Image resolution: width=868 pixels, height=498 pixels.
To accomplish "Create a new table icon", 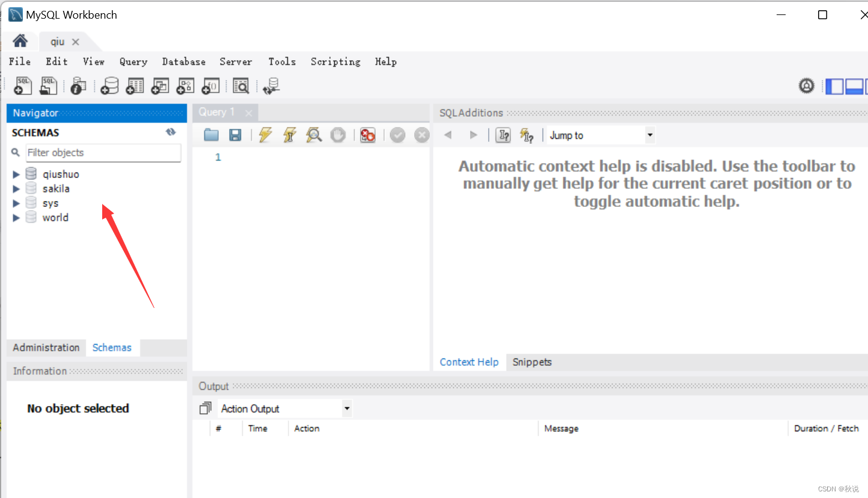I will tap(135, 85).
